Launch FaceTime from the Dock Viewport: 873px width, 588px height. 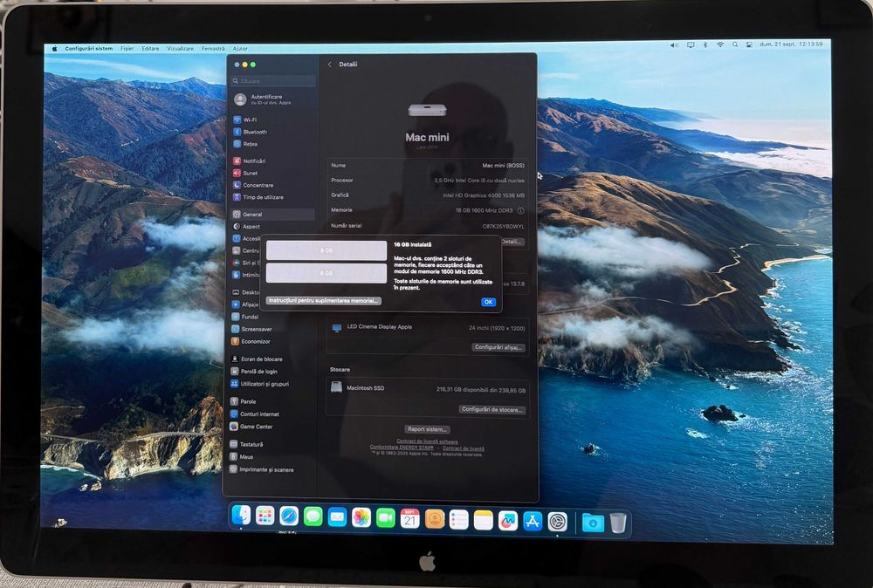point(385,518)
